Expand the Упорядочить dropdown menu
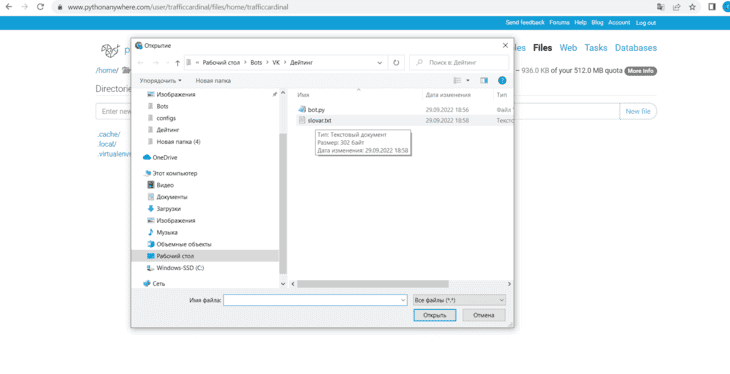The height and width of the screenshot is (374, 730). point(160,81)
